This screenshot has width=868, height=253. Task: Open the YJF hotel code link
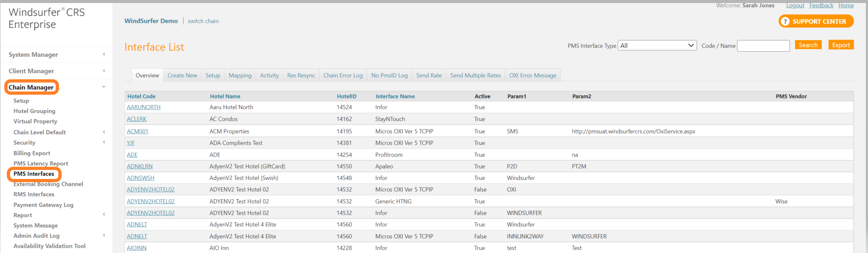pyautogui.click(x=131, y=143)
